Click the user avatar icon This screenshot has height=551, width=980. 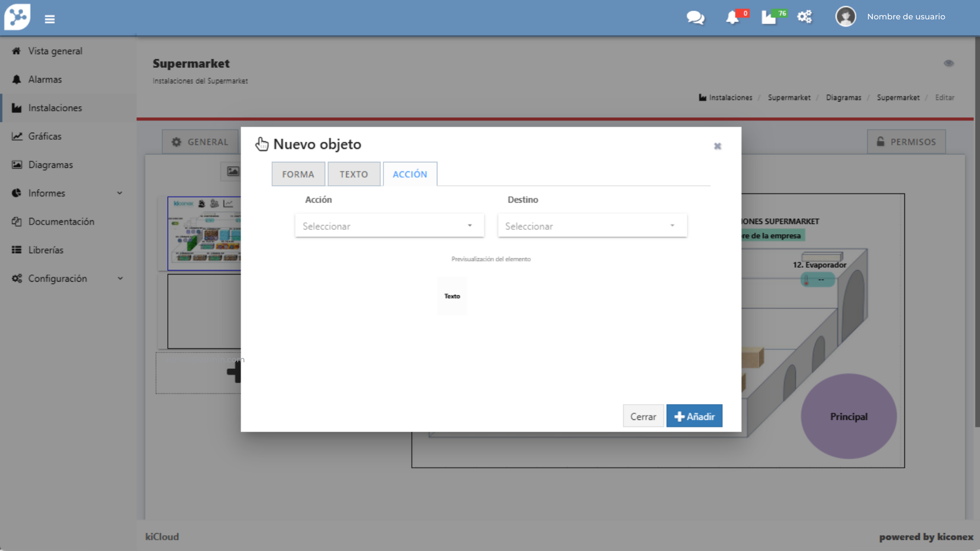(x=845, y=17)
